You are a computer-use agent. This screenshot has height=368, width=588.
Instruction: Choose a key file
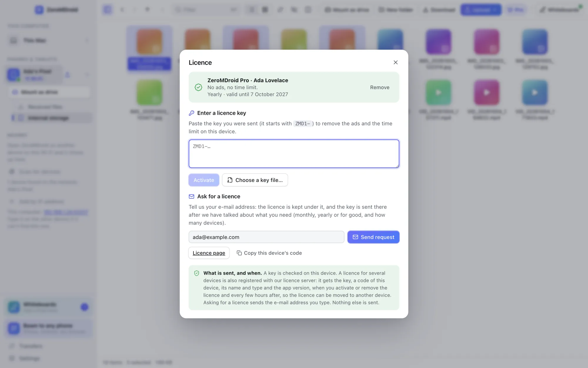[x=255, y=180]
